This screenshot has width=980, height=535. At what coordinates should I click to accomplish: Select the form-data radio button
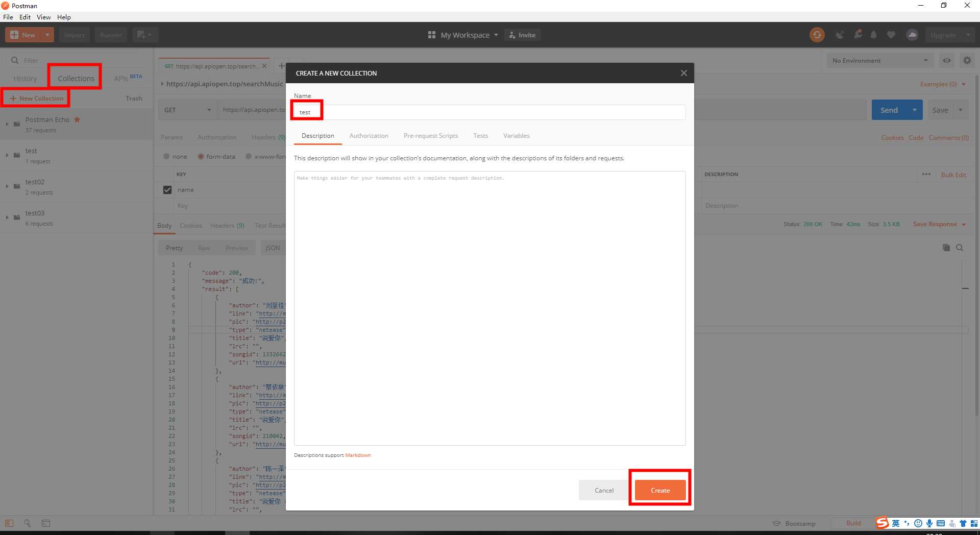(201, 156)
